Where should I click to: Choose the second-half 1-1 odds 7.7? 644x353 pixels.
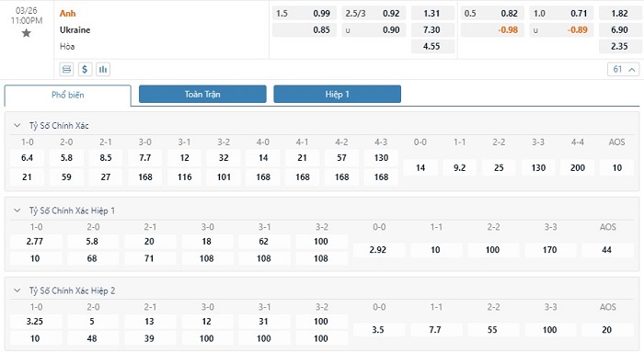coord(435,330)
